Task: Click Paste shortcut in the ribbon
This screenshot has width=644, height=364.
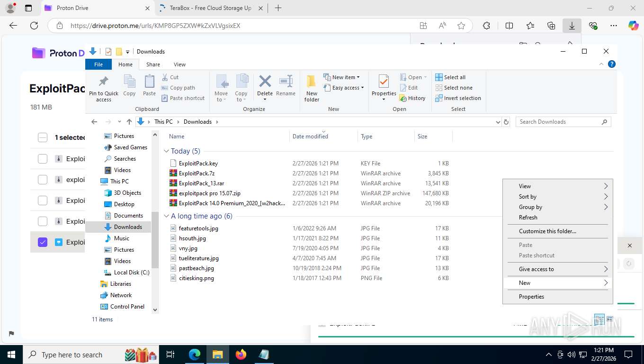Action: [x=183, y=98]
